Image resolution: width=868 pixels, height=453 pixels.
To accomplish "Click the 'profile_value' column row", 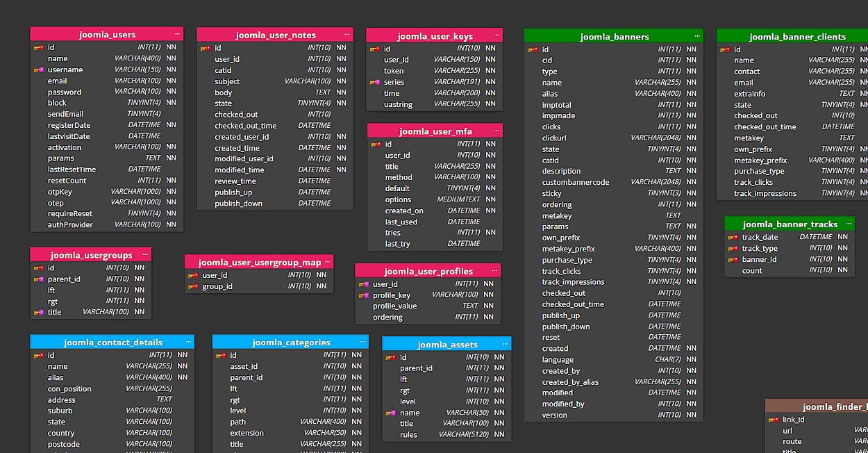I will tap(428, 306).
